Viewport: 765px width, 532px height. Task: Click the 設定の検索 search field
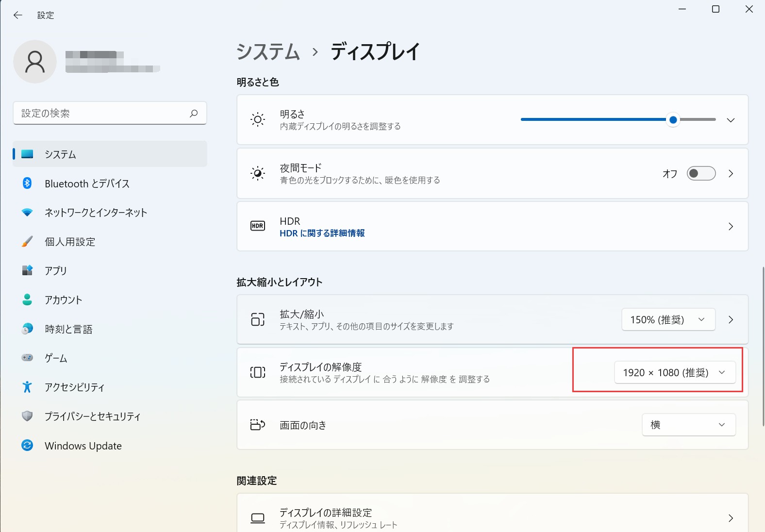tap(102, 113)
